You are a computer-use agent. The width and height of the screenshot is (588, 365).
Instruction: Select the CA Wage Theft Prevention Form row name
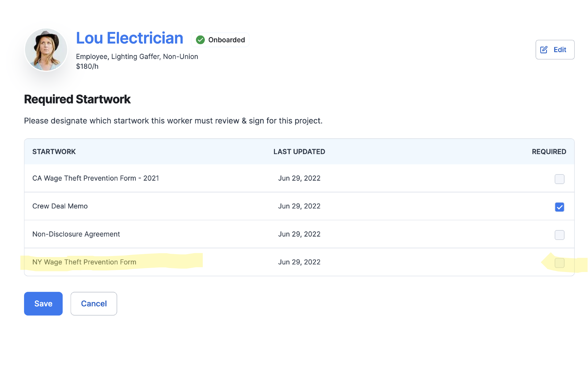point(96,178)
